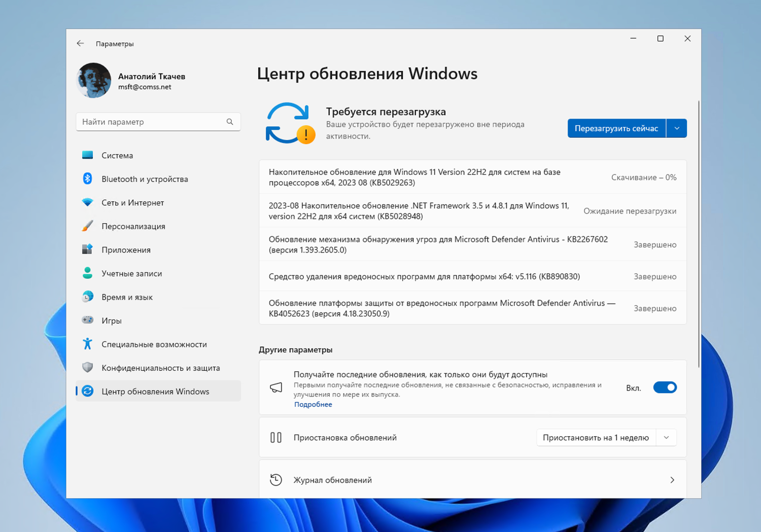Expand Журнал обновлений chevron
The height and width of the screenshot is (532, 761).
click(x=672, y=480)
